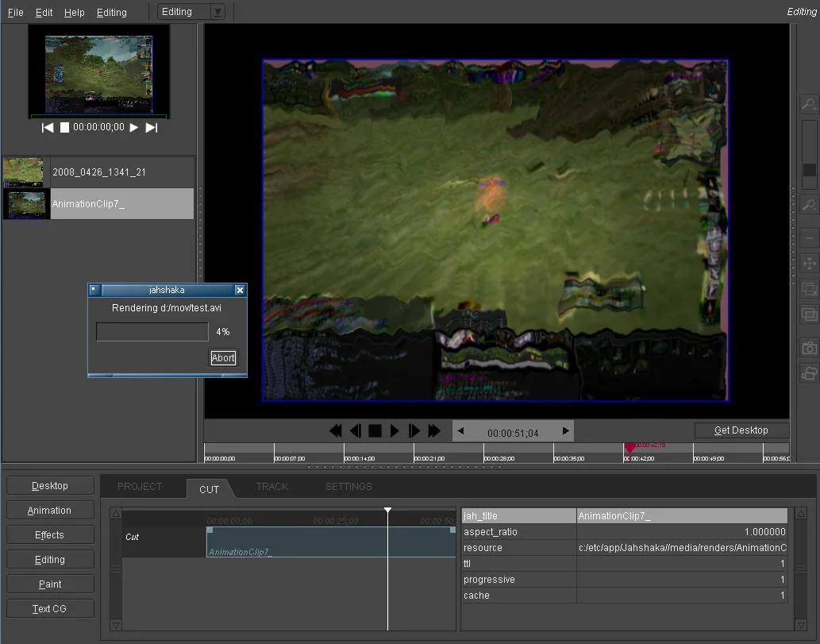820x644 pixels.
Task: Click the red playhead marker on timeline
Action: click(x=630, y=449)
